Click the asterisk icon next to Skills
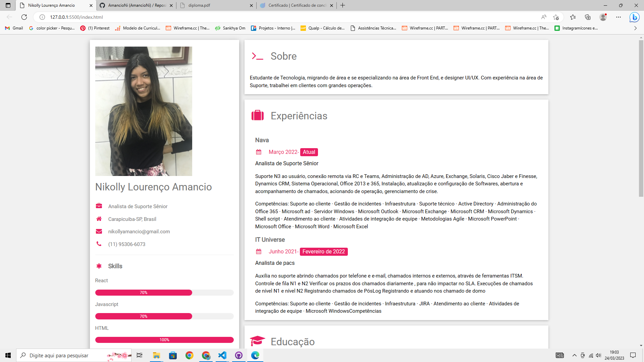The width and height of the screenshot is (644, 362). [x=99, y=266]
